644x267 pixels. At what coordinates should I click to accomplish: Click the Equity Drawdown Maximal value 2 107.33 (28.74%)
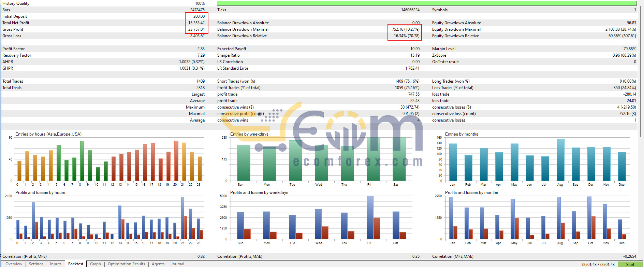tap(621, 29)
